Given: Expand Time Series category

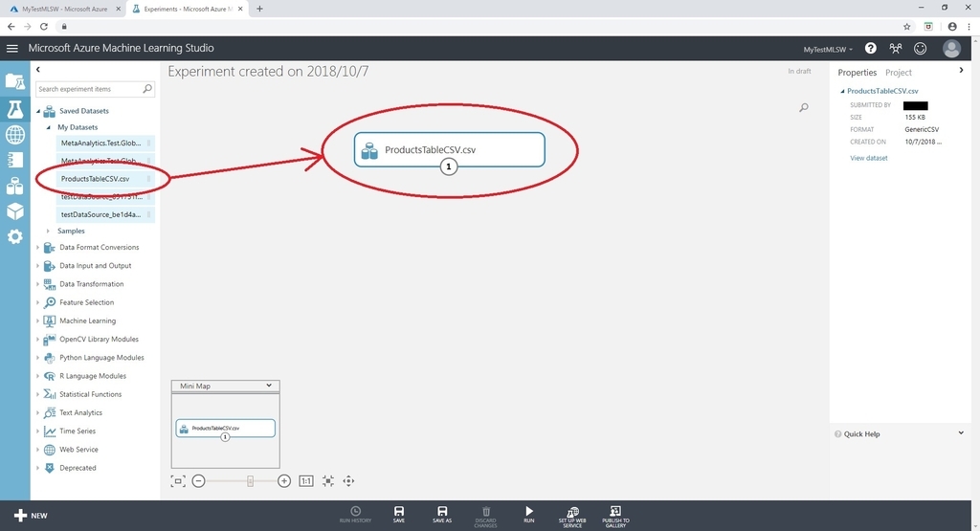Looking at the screenshot, I should click(38, 431).
